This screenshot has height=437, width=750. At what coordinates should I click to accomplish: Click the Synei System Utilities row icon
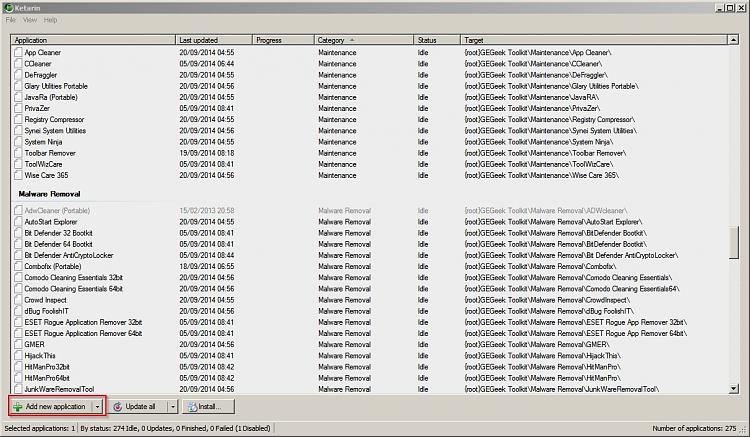click(18, 130)
